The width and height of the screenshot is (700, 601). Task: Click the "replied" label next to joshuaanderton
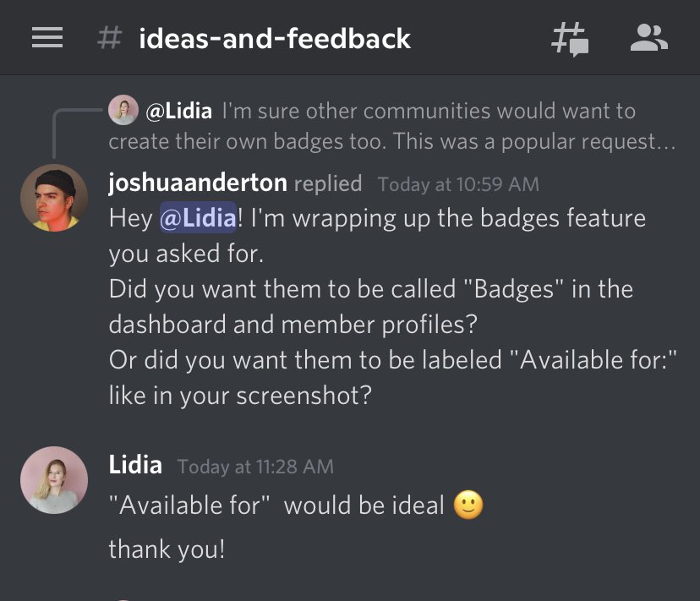point(328,183)
